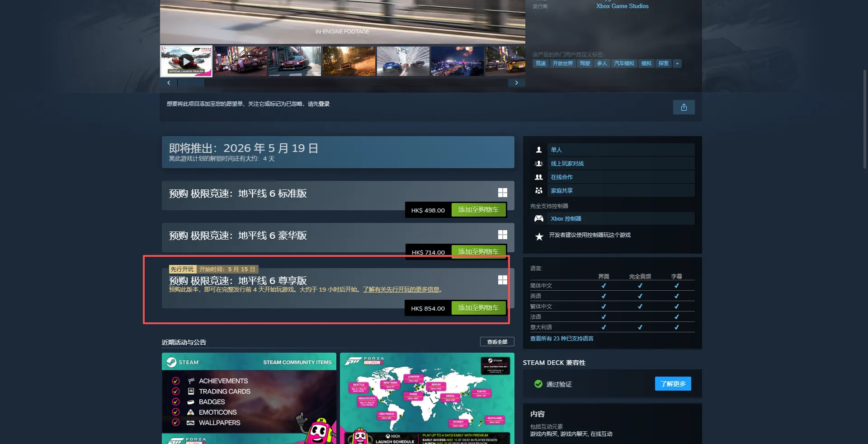868x444 pixels.
Task: Click the page vertical scrollbar
Action: (x=865, y=119)
